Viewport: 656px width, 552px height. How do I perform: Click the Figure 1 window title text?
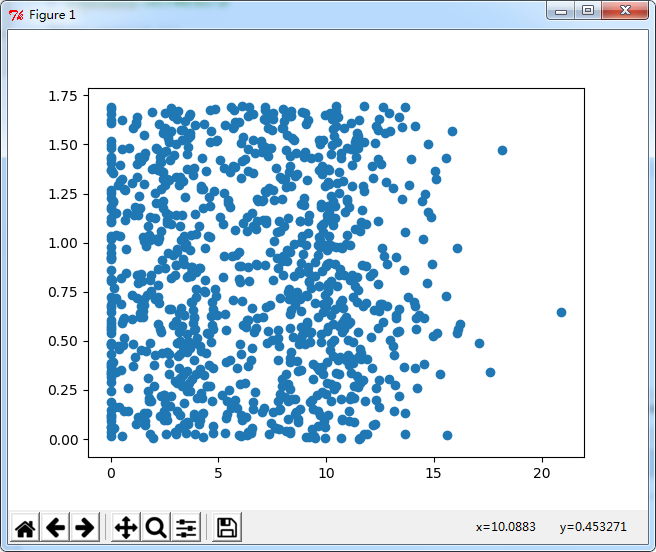pos(52,15)
